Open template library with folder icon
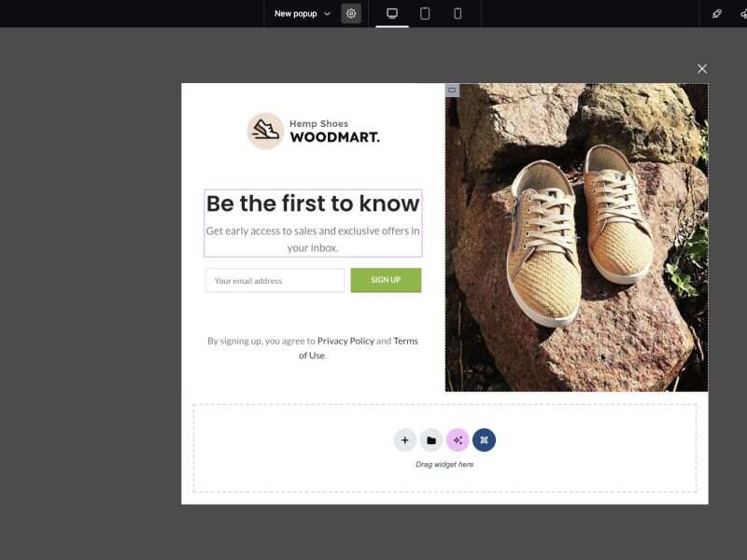747x560 pixels. coord(431,441)
